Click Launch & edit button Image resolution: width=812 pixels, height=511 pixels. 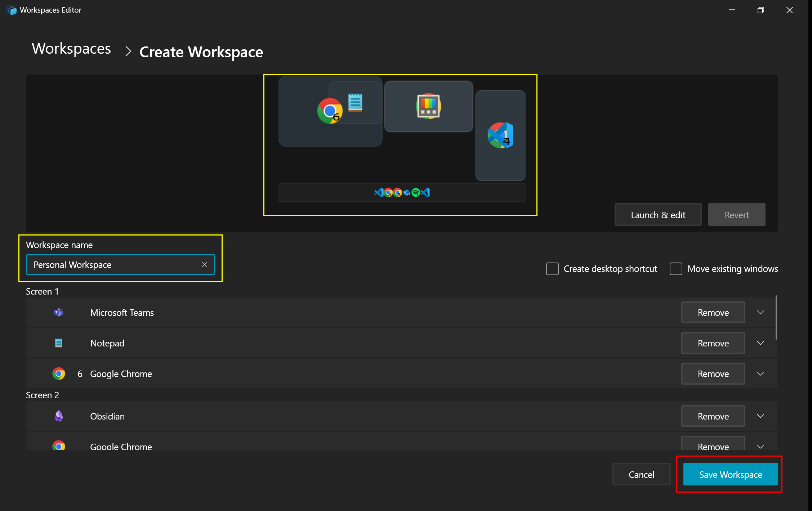[x=658, y=215]
